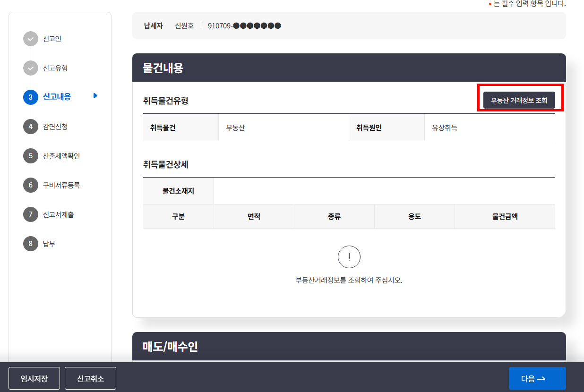This screenshot has height=392, width=584.
Task: Select the step 3 신고내용 circle icon
Action: click(x=31, y=97)
